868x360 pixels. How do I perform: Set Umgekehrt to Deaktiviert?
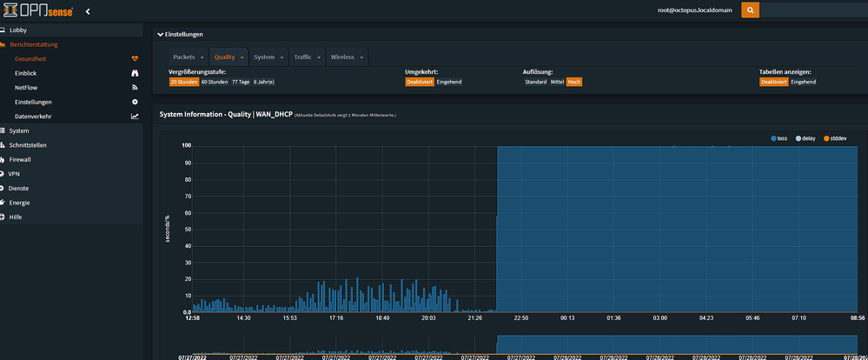click(420, 82)
